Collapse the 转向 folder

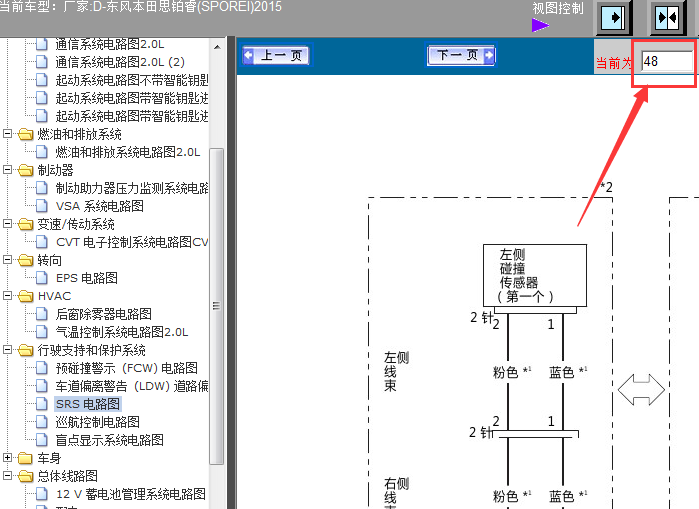click(x=7, y=259)
